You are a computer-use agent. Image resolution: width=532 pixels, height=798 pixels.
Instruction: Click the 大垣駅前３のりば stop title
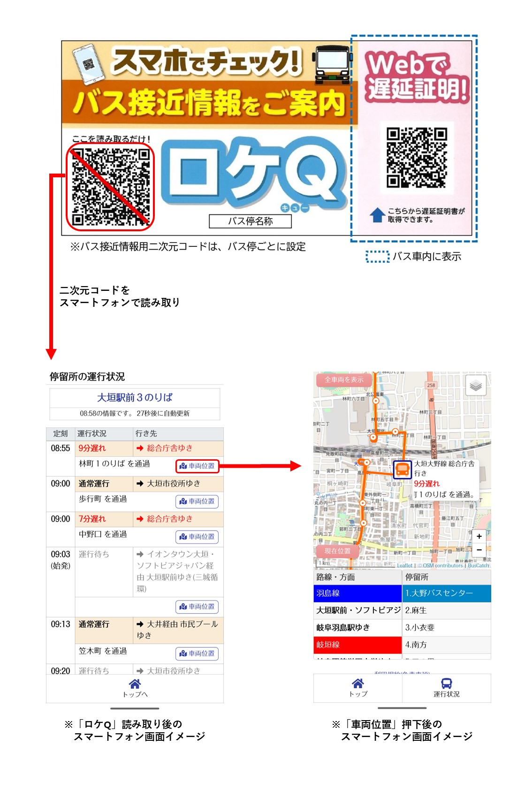135,397
